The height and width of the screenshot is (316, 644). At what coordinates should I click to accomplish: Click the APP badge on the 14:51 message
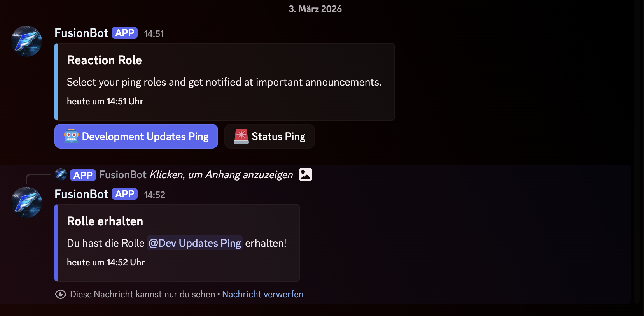124,33
